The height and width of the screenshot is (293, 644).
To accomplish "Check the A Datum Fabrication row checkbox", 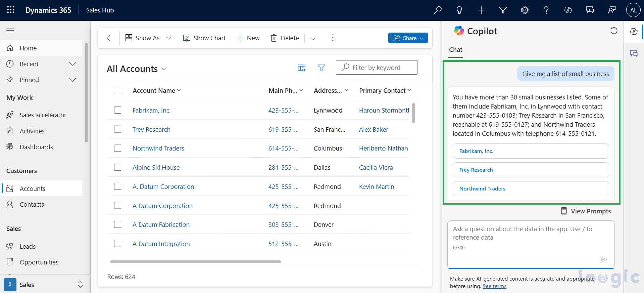I will [117, 224].
